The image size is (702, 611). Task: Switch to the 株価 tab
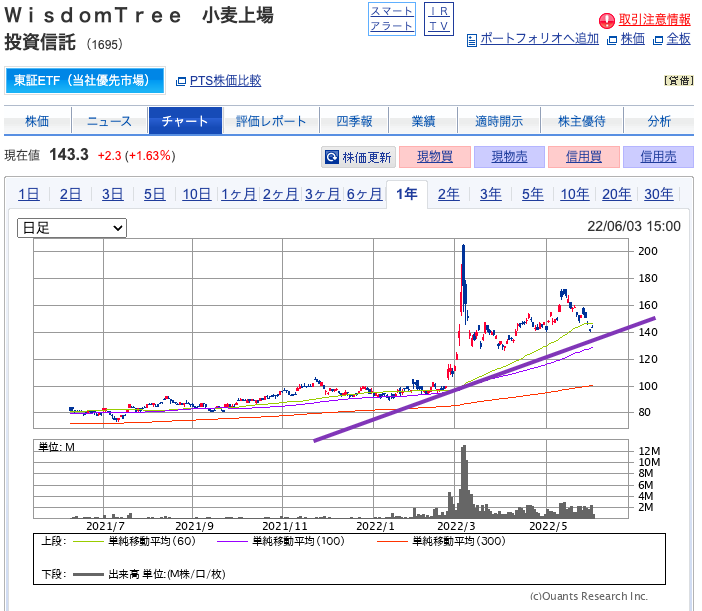tap(37, 121)
